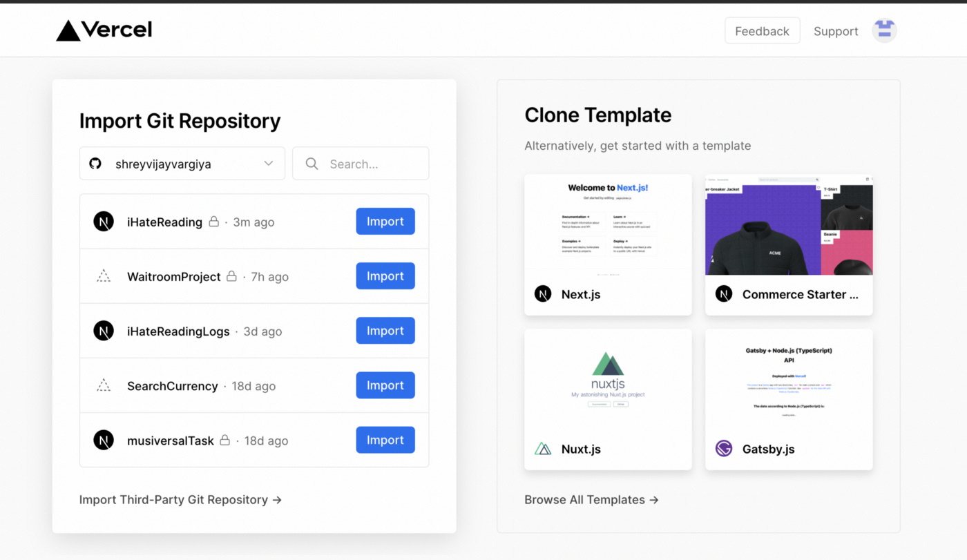The image size is (967, 560).
Task: Import the SearchCurrency repository
Action: click(x=385, y=385)
